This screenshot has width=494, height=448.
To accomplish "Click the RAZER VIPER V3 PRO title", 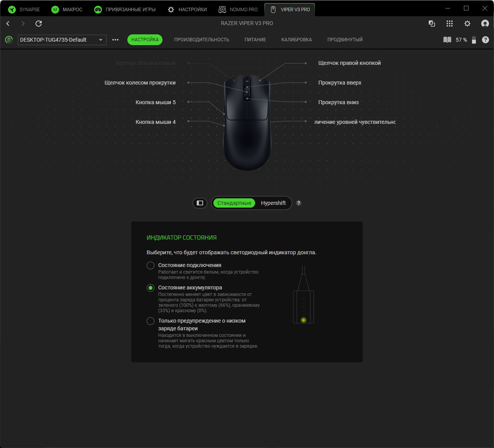I will (x=247, y=23).
